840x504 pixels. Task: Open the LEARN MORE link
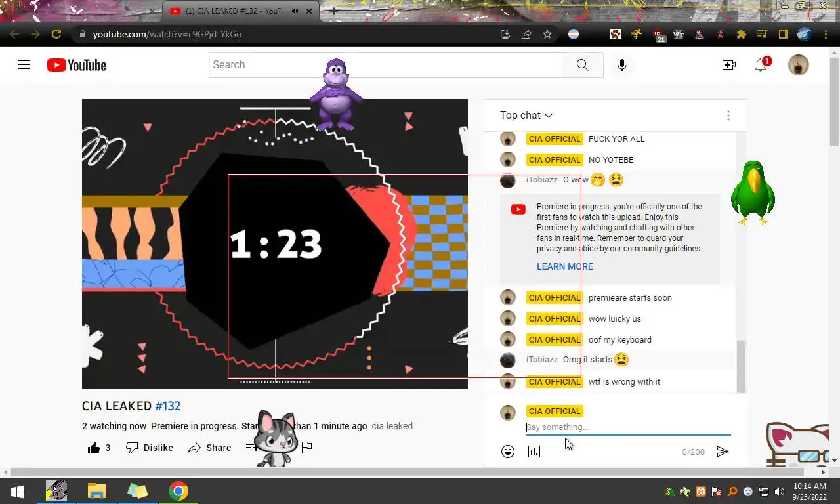coord(564,266)
